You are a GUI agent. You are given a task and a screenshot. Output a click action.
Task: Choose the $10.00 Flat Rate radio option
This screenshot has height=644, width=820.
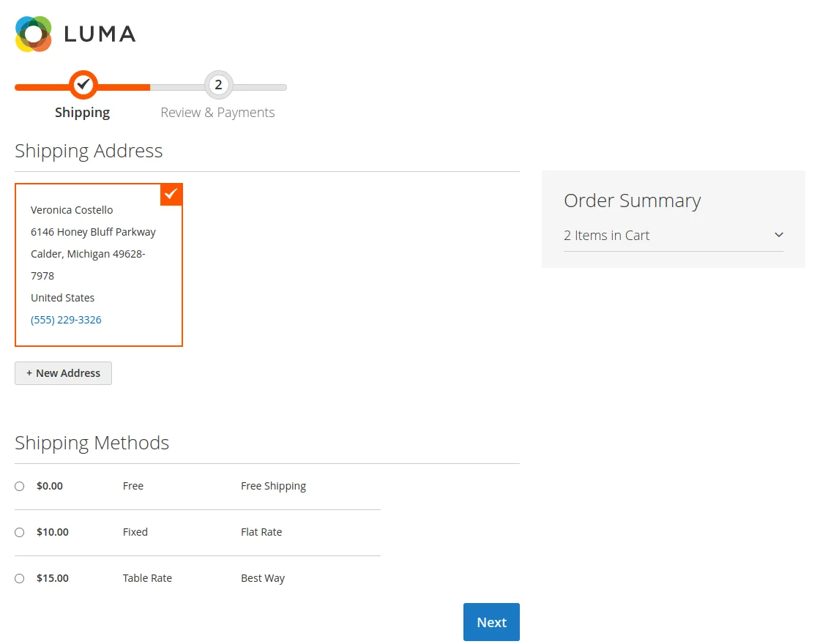20,532
